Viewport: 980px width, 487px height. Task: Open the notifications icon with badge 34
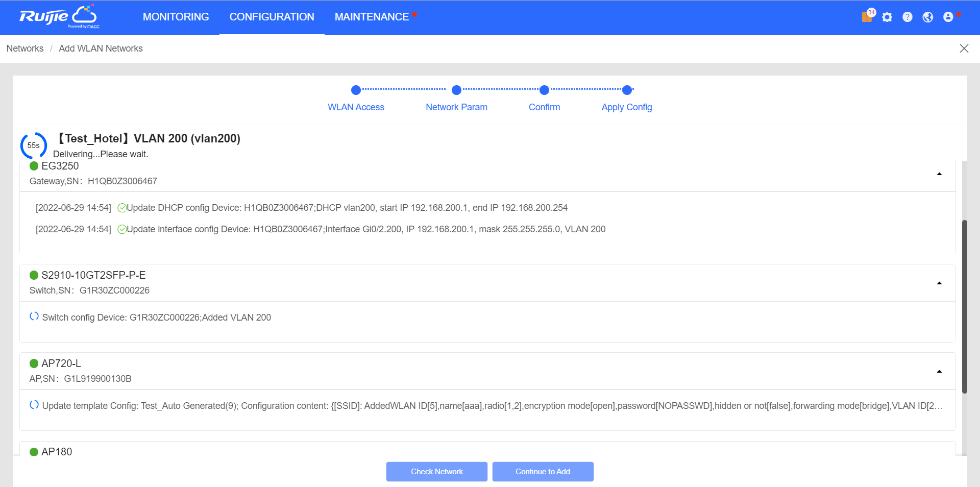[868, 16]
